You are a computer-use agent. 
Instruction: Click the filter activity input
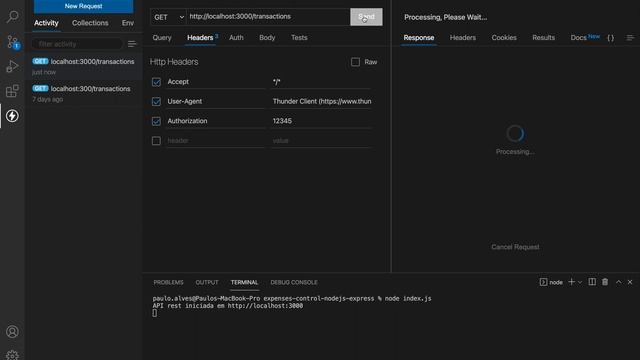pos(77,44)
